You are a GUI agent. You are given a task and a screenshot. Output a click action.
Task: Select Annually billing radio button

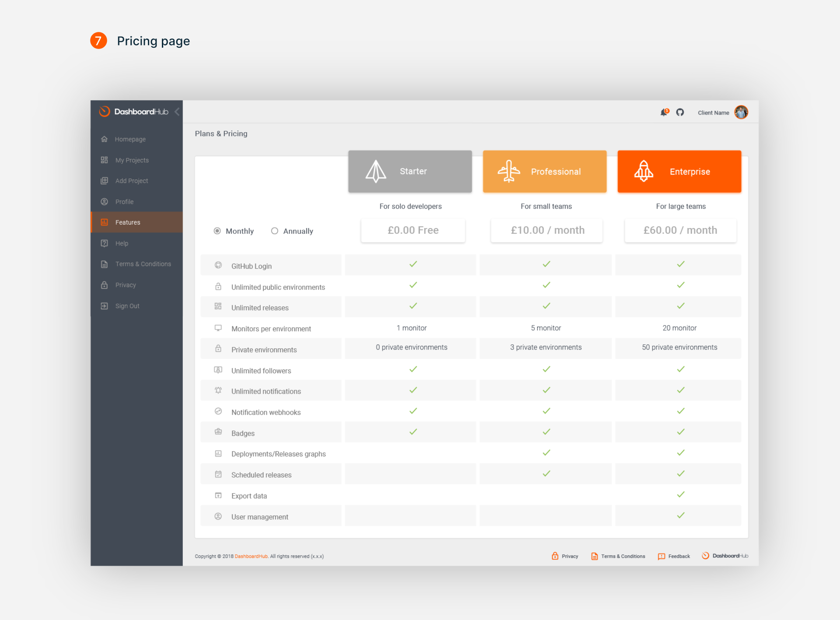(x=275, y=231)
